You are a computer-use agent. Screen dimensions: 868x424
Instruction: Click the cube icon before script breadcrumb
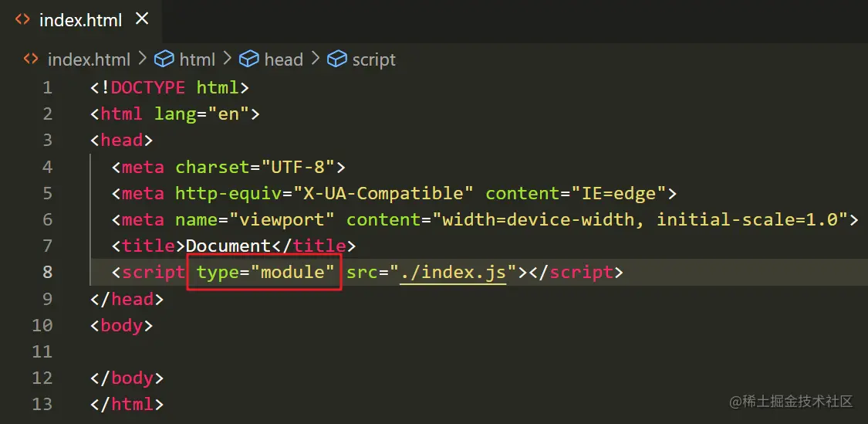pyautogui.click(x=337, y=59)
